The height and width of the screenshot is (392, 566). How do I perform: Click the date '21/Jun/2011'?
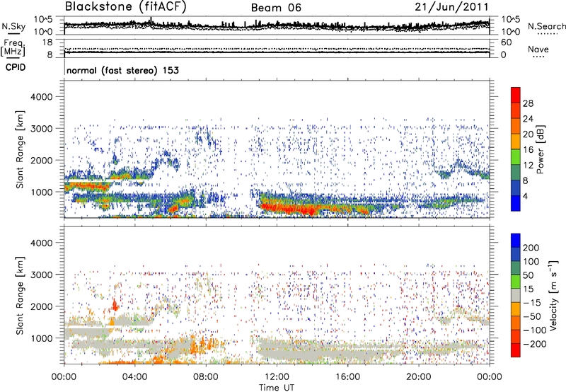(451, 7)
